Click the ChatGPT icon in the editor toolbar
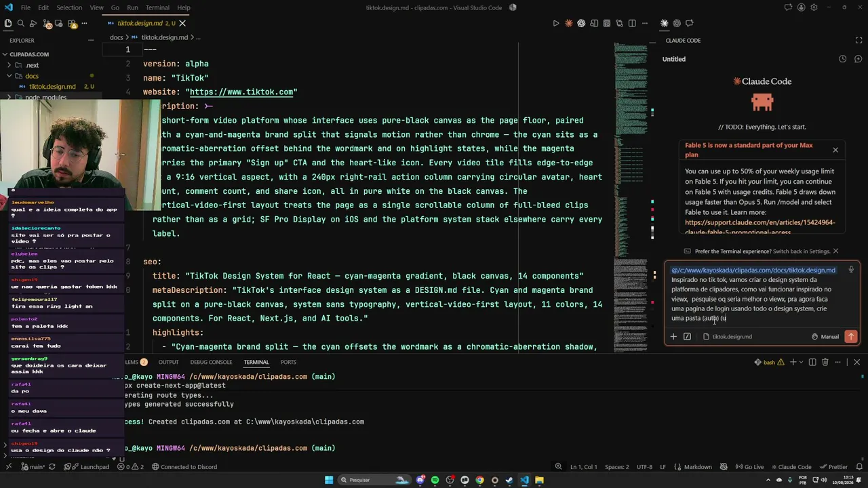This screenshot has height=488, width=868. click(x=581, y=23)
